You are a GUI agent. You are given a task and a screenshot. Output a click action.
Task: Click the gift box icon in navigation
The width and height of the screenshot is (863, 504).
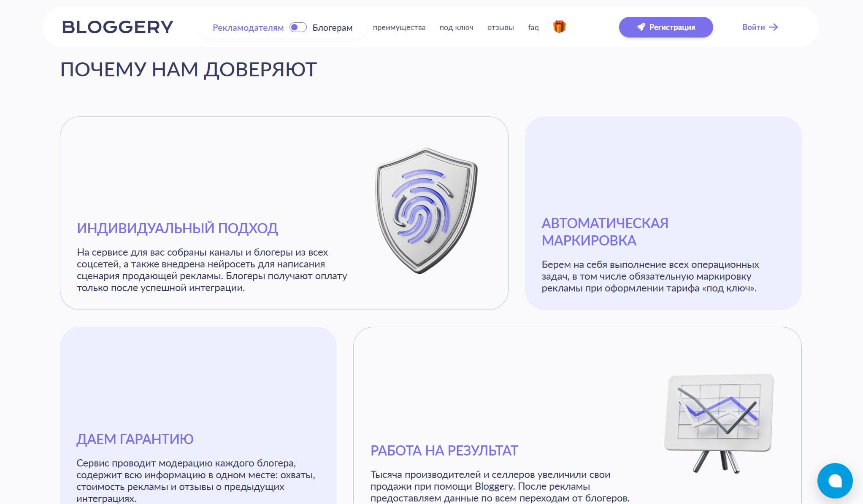pos(559,27)
